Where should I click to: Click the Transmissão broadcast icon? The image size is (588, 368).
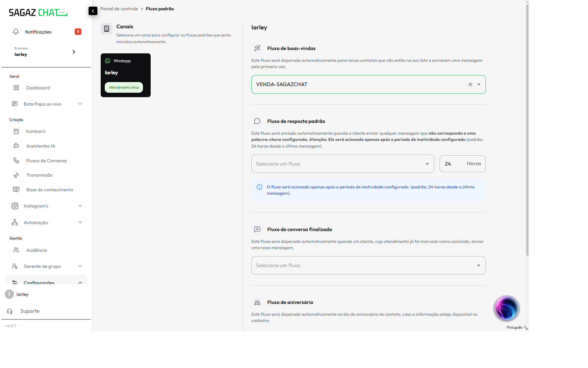point(16,175)
